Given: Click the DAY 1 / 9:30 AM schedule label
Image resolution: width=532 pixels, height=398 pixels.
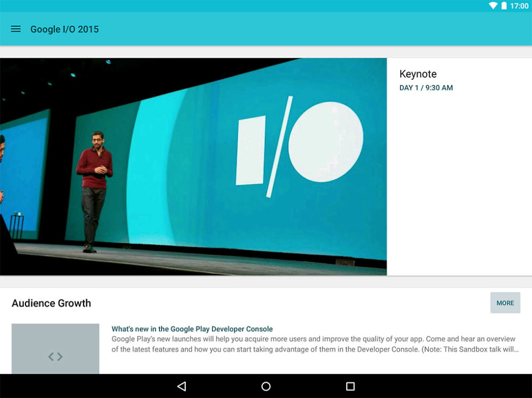Looking at the screenshot, I should coord(426,88).
